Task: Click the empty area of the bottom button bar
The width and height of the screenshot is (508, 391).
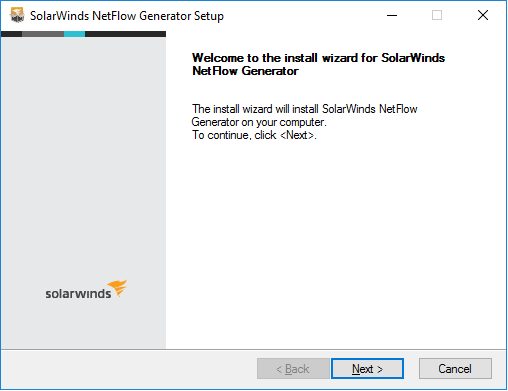Action: coord(128,369)
